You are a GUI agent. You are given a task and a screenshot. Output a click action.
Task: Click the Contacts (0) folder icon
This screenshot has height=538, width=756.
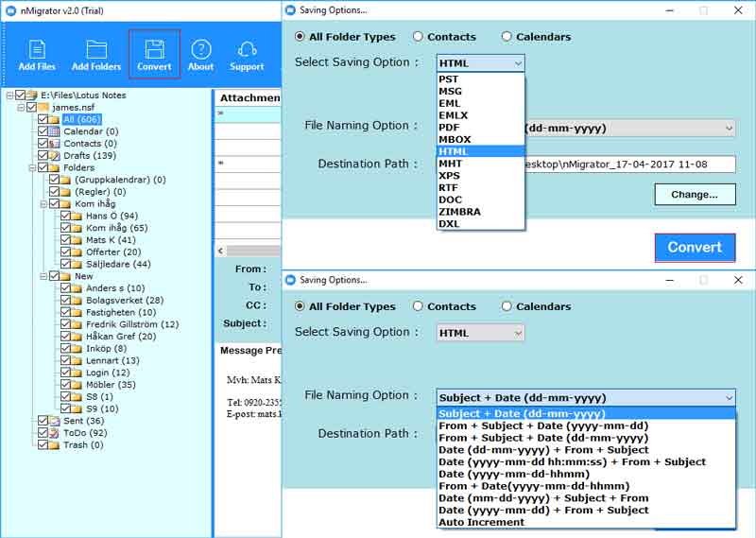(x=55, y=144)
